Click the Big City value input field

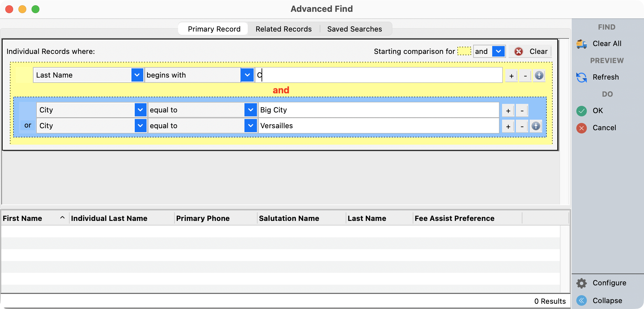pos(379,110)
